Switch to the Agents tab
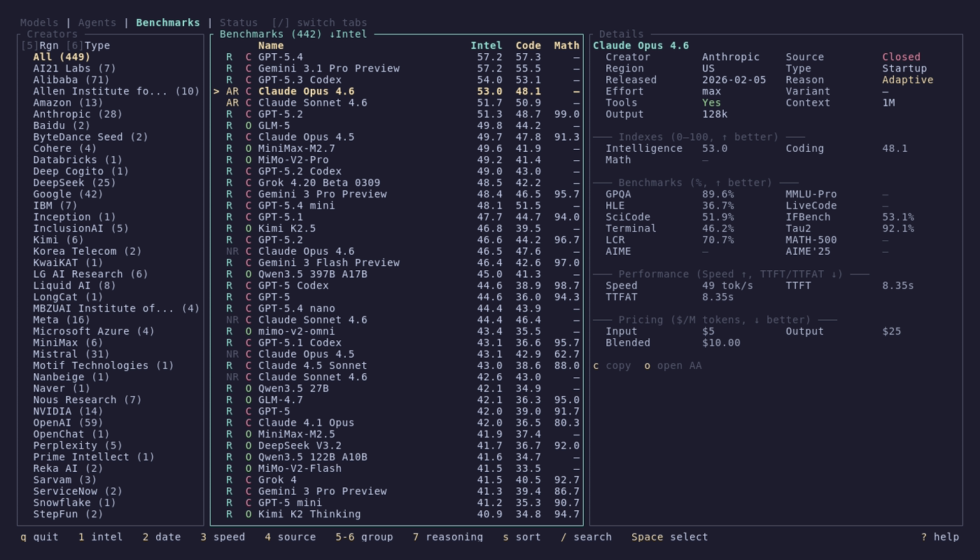Screen dimensions: 980x560 point(97,22)
